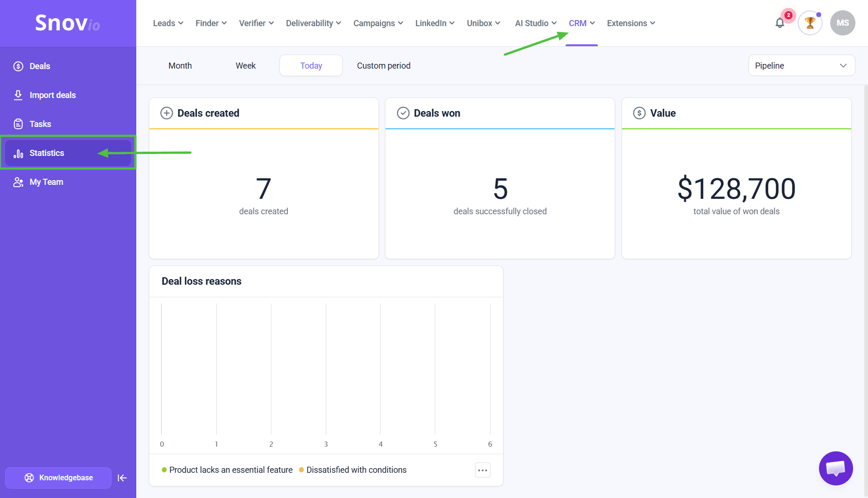Open the AI Studio menu
Image resolution: width=868 pixels, height=498 pixels.
coord(535,23)
